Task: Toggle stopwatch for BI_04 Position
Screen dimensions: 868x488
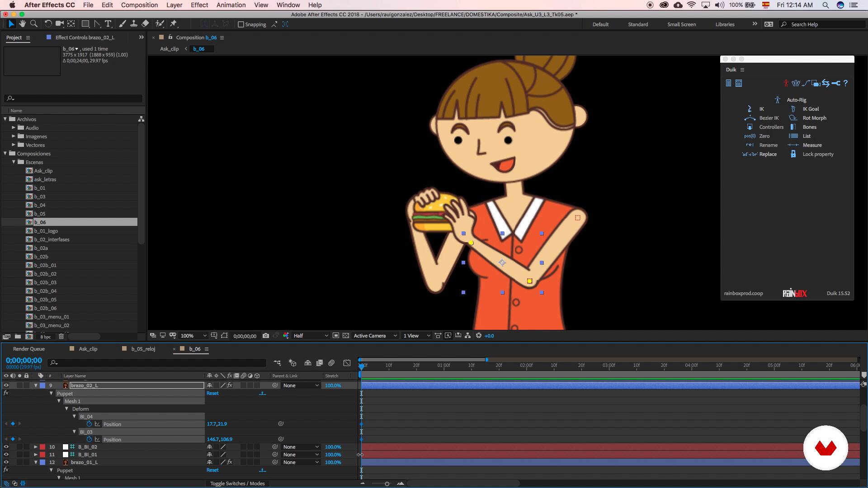Action: click(x=89, y=424)
